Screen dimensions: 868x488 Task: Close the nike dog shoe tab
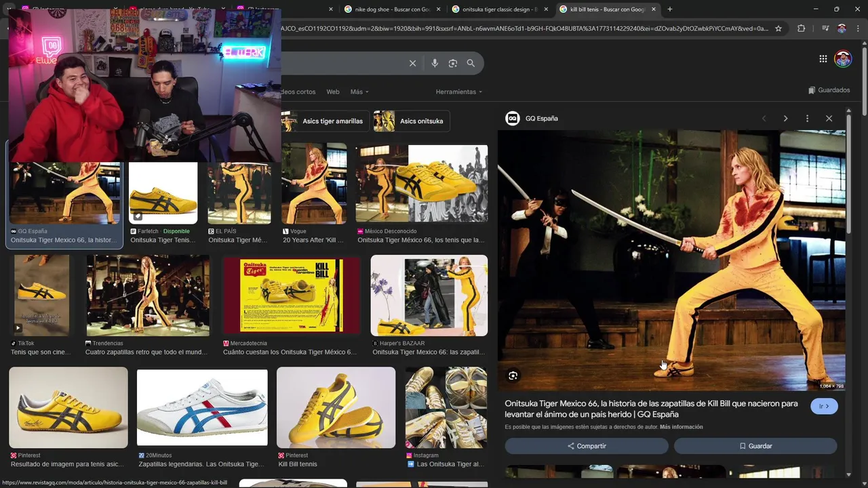439,9
